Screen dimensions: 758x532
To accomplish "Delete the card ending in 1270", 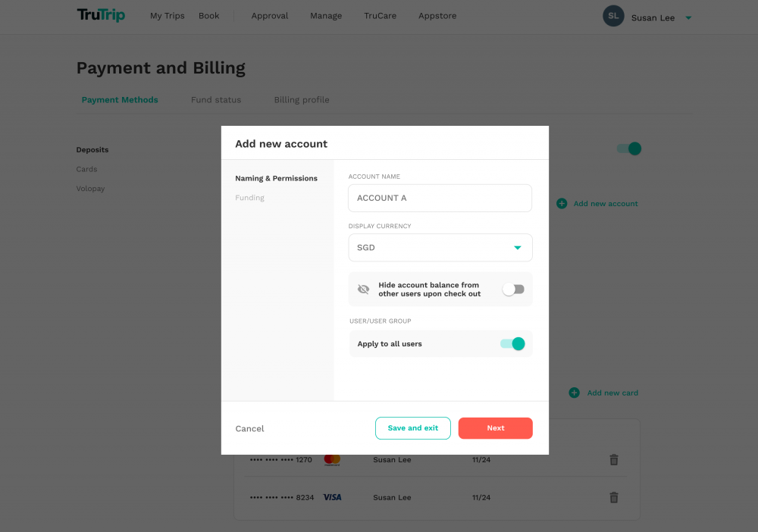I will tap(613, 459).
